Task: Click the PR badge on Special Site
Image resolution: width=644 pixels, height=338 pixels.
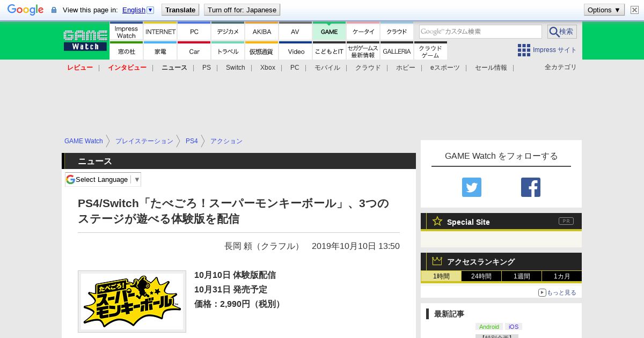Action: 566,221
